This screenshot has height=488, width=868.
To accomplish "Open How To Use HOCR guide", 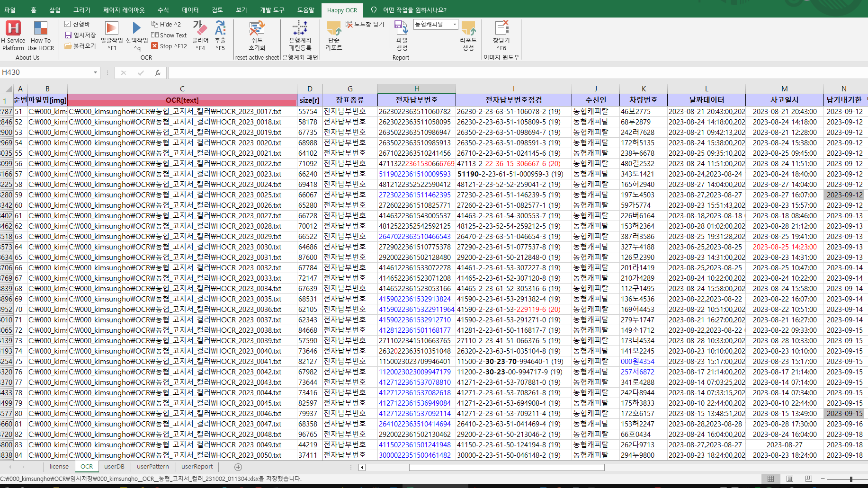I will click(41, 35).
